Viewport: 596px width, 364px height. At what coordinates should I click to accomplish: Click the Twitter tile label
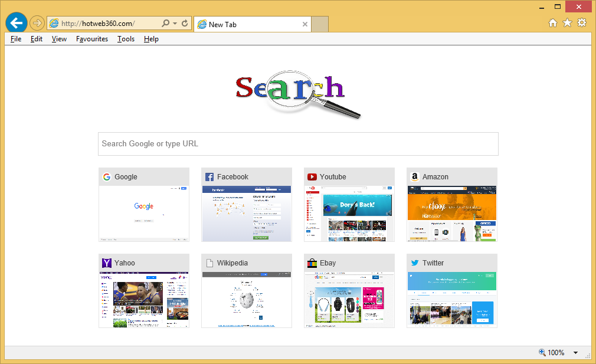(x=433, y=263)
